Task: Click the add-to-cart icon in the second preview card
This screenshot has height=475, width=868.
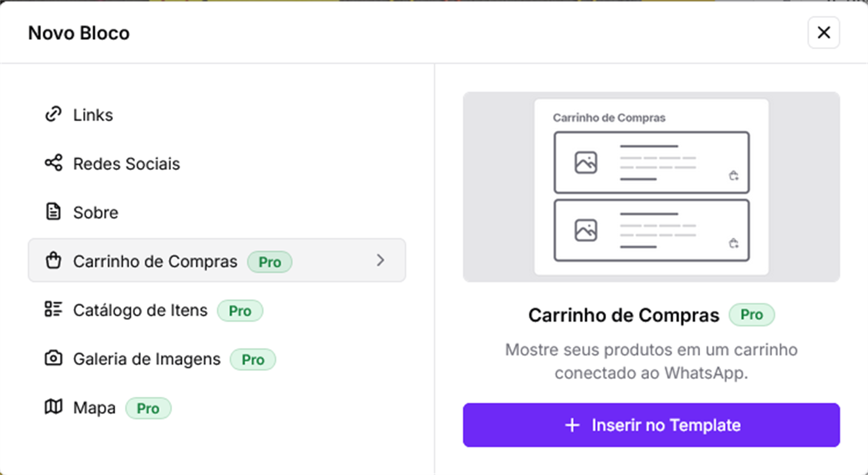Action: (734, 244)
